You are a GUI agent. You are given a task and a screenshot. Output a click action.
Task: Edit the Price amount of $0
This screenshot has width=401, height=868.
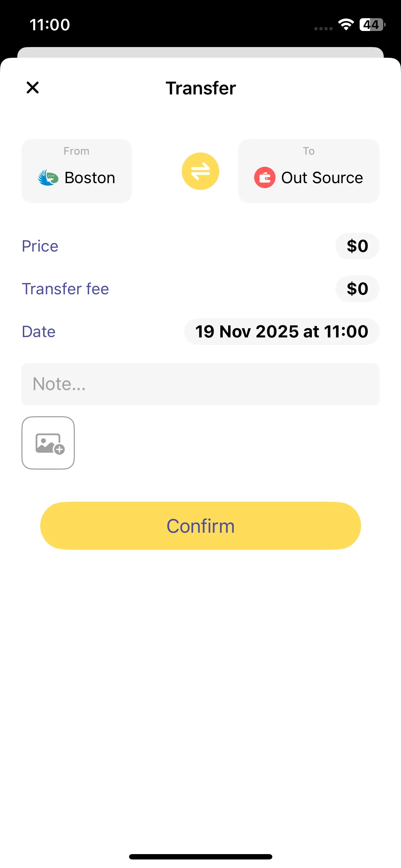357,246
